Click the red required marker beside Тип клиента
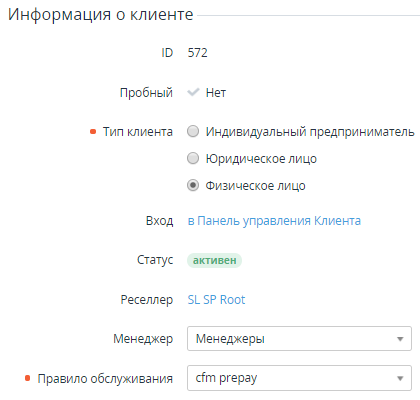The image size is (420, 400). coord(93,132)
